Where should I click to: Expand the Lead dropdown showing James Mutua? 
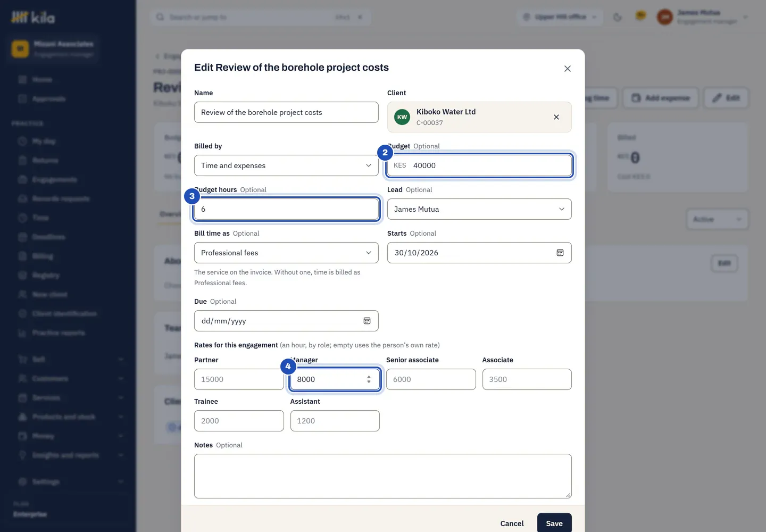(479, 209)
